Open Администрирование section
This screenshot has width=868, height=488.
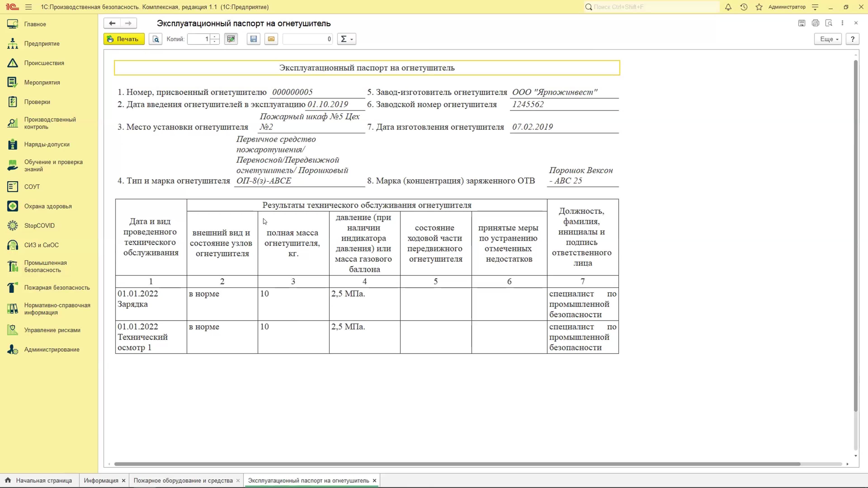pos(52,350)
